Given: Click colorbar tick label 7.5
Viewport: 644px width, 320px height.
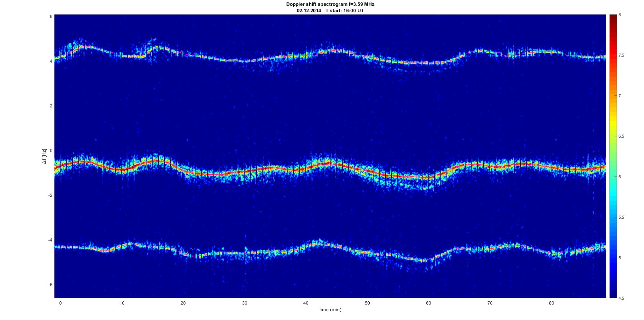Looking at the screenshot, I should pos(621,55).
